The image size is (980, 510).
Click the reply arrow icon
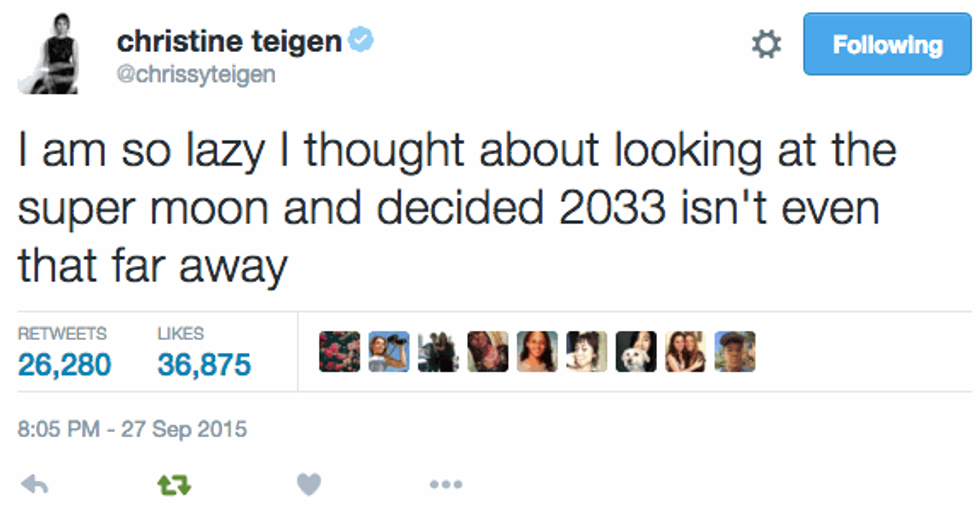[x=35, y=485]
